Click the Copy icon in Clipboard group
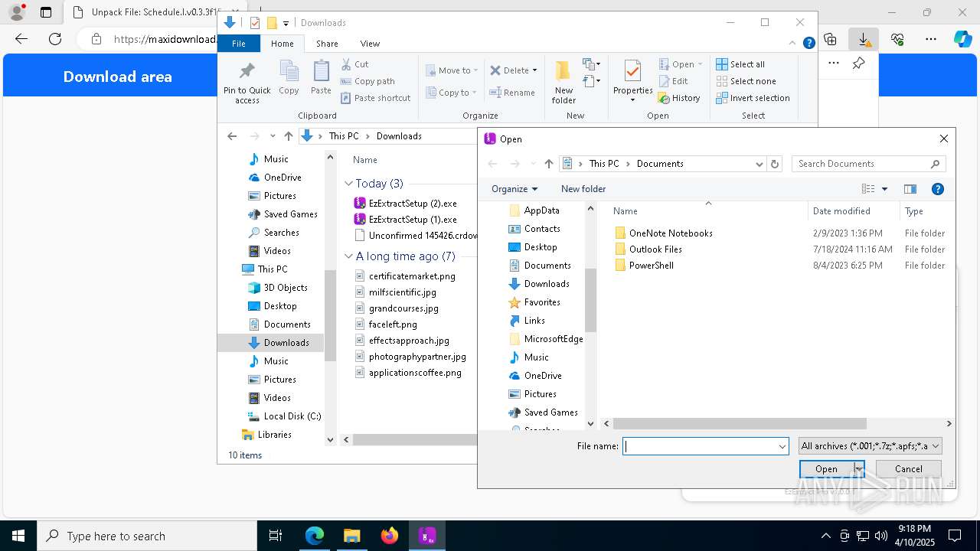Viewport: 980px width, 551px height. [289, 71]
